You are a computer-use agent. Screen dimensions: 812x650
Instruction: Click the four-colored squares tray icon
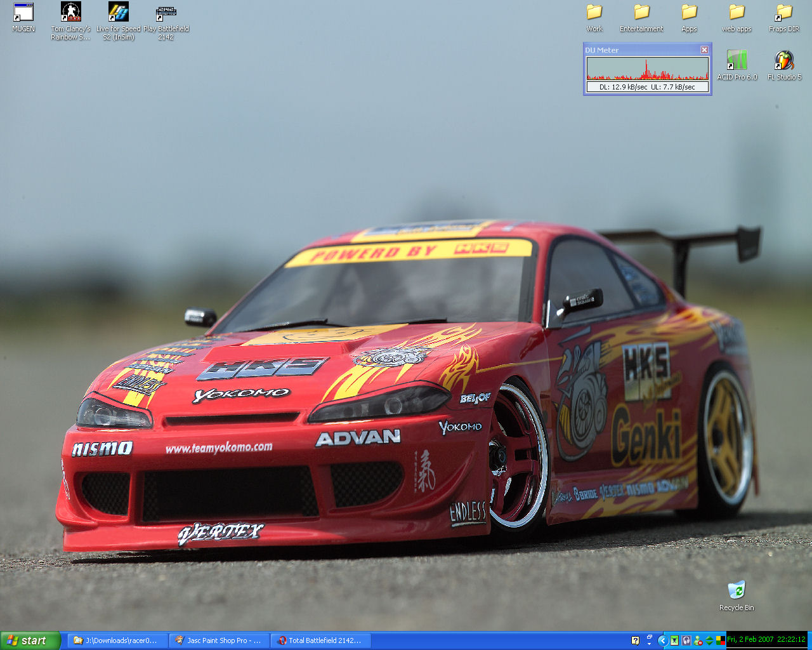pos(721,640)
